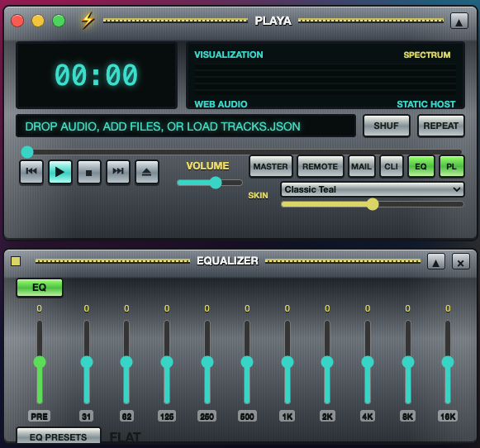Adjust the VOLUME slider
Screen dimensions: 480x448
point(210,183)
